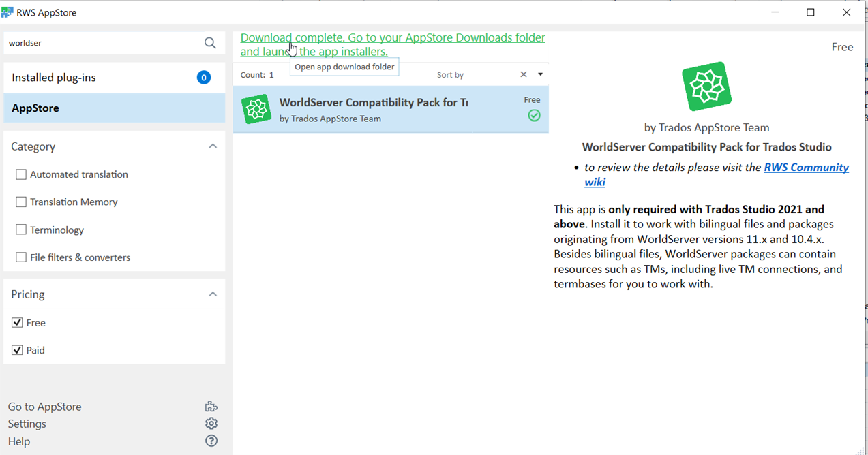
Task: Open the Go to AppStore icon
Action: (x=211, y=406)
